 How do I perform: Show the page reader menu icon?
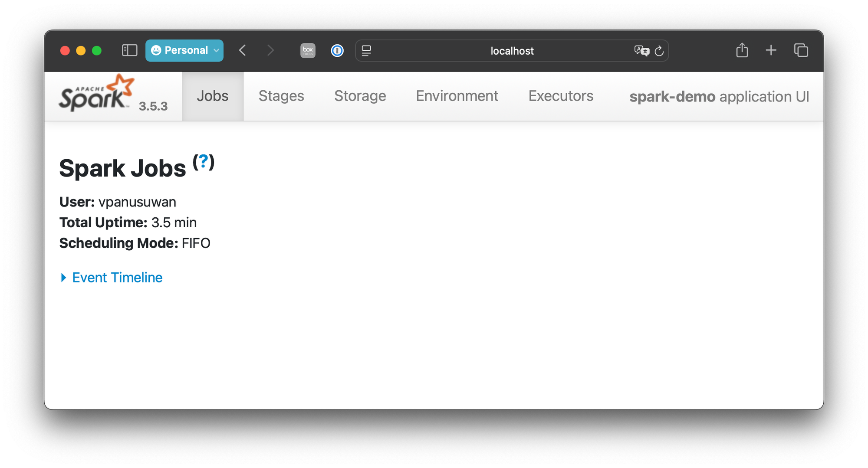366,51
